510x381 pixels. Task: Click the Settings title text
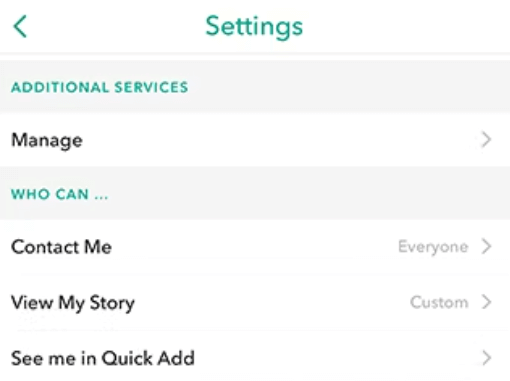tap(254, 27)
